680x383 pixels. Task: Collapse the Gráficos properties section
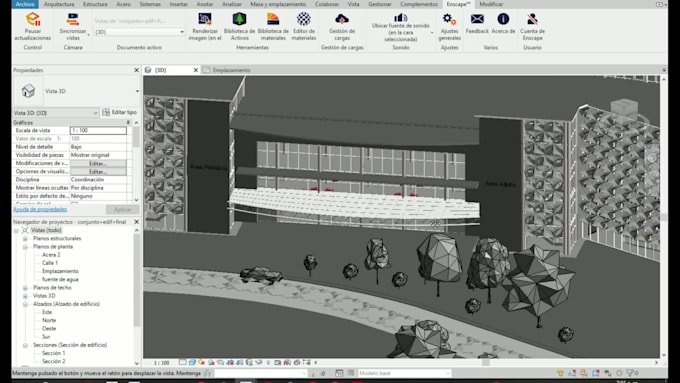click(x=128, y=123)
